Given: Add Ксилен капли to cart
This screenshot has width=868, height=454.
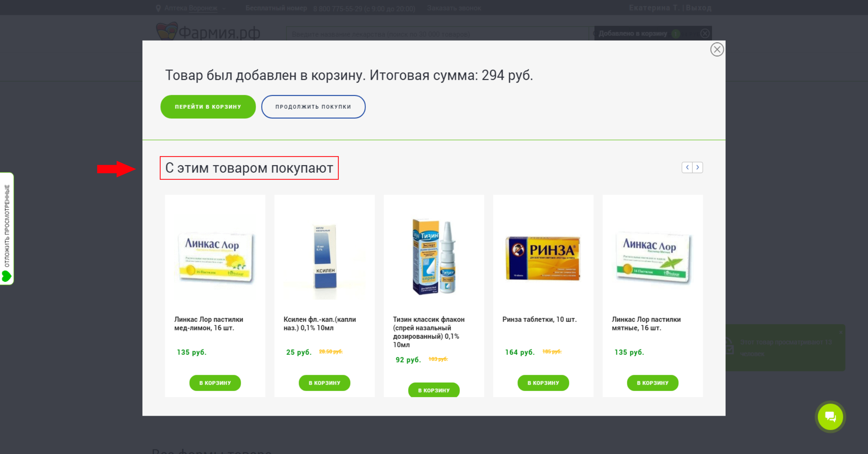Looking at the screenshot, I should coord(324,383).
